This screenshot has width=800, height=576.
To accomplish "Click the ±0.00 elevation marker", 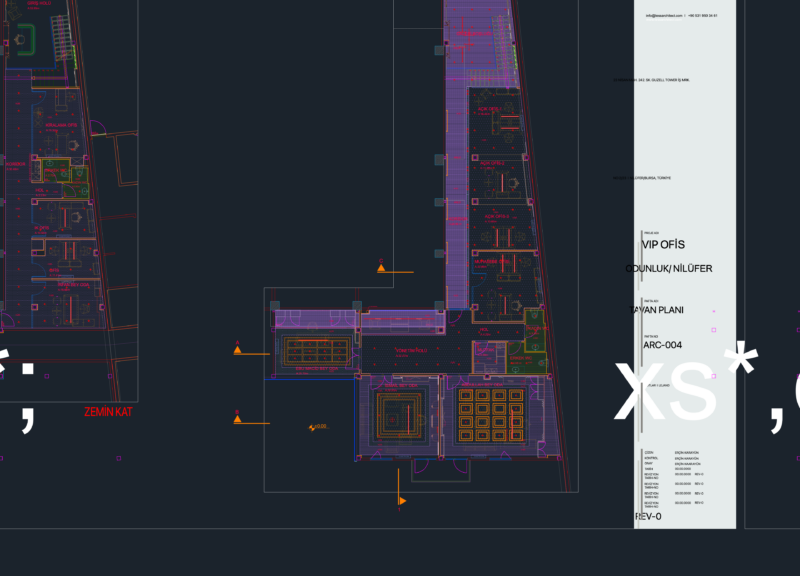I will pos(318,427).
